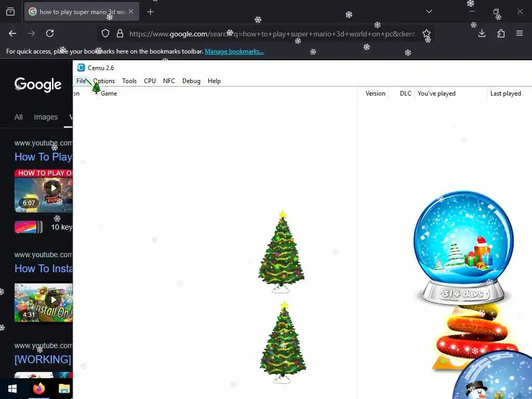Open the Tools menu in Cemu
This screenshot has width=532, height=399.
(129, 81)
